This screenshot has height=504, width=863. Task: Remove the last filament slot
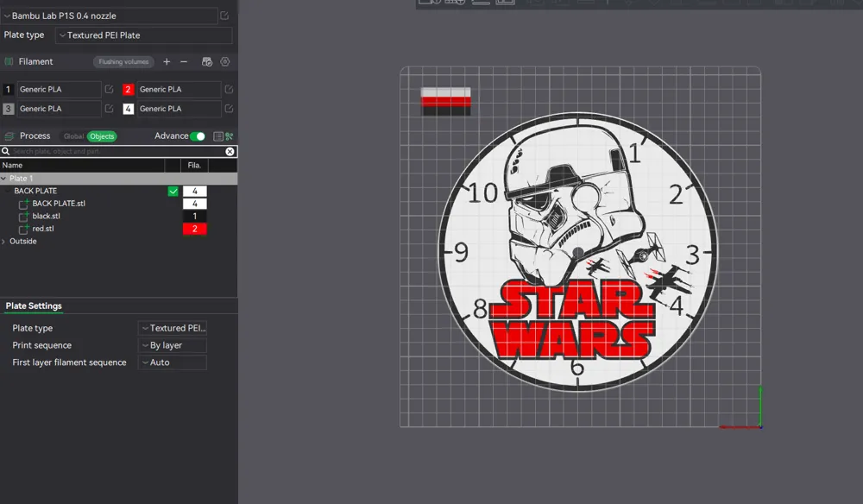click(184, 61)
